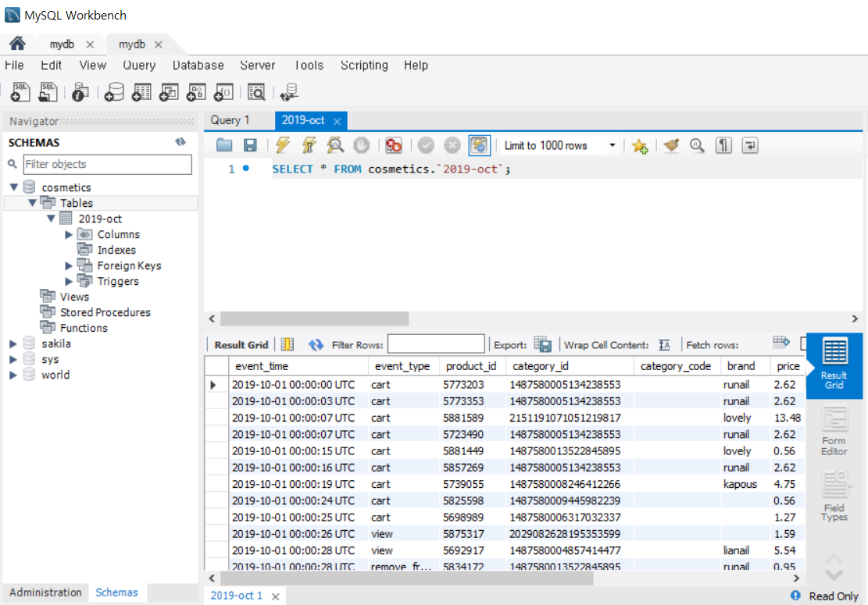Stop the running query hand icon
The image size is (868, 605).
362,145
